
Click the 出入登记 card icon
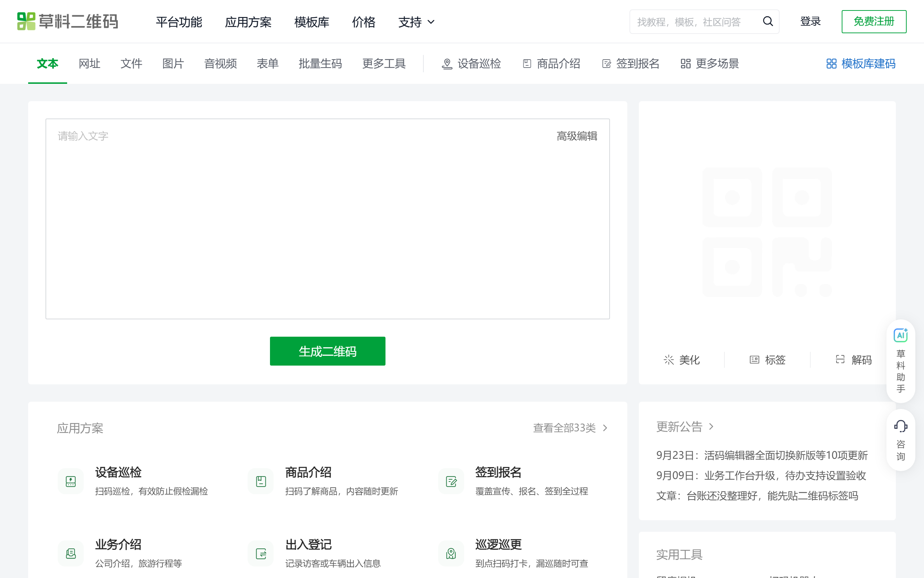coord(261,553)
